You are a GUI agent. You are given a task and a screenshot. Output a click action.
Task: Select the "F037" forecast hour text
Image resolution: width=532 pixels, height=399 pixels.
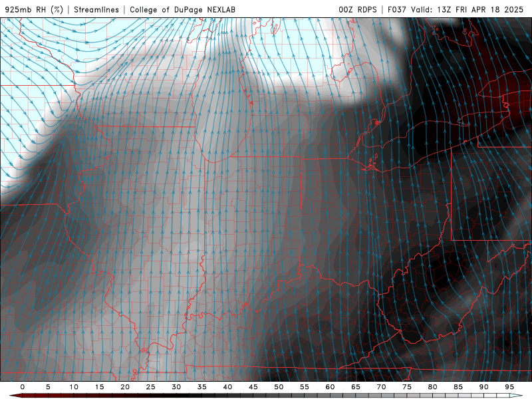point(397,10)
